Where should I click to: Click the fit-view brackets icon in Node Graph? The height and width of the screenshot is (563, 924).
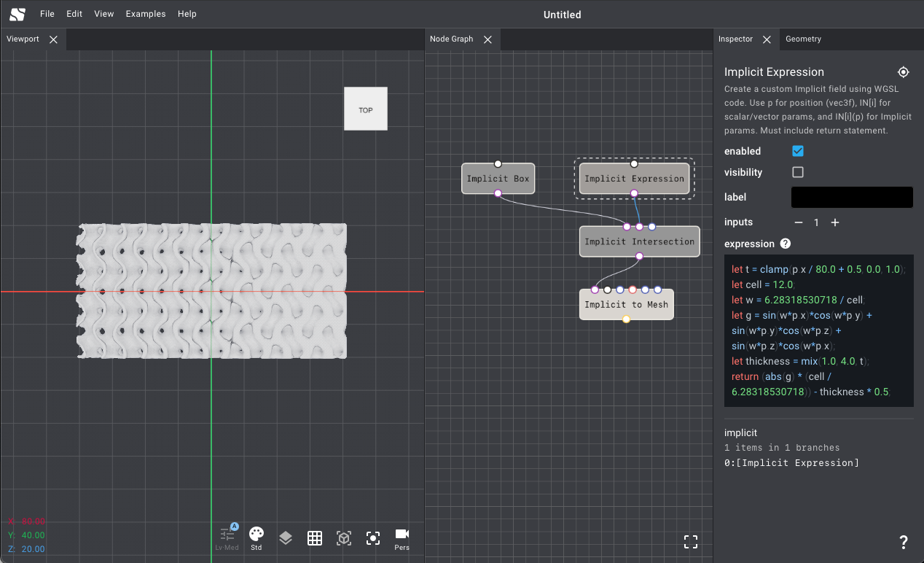pyautogui.click(x=691, y=541)
